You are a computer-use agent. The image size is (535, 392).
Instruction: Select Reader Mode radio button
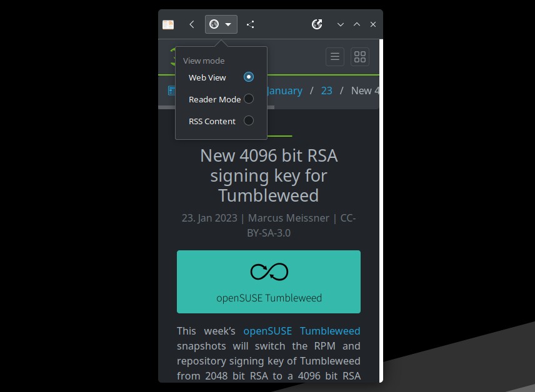click(x=249, y=99)
